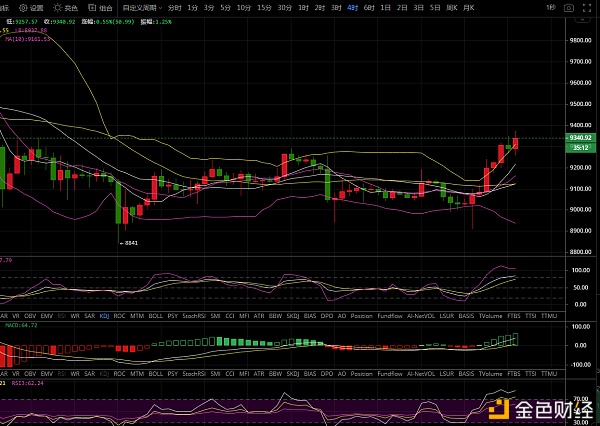Select the 3分 timeframe
The image size is (600, 426).
click(x=209, y=8)
